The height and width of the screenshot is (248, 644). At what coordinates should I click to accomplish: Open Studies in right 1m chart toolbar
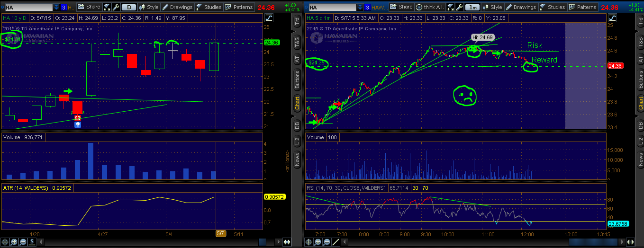pos(552,7)
